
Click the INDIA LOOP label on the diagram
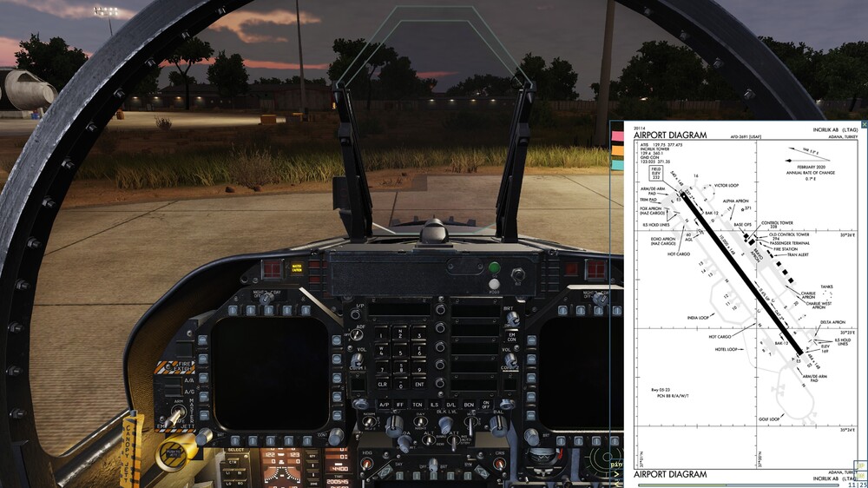click(698, 318)
